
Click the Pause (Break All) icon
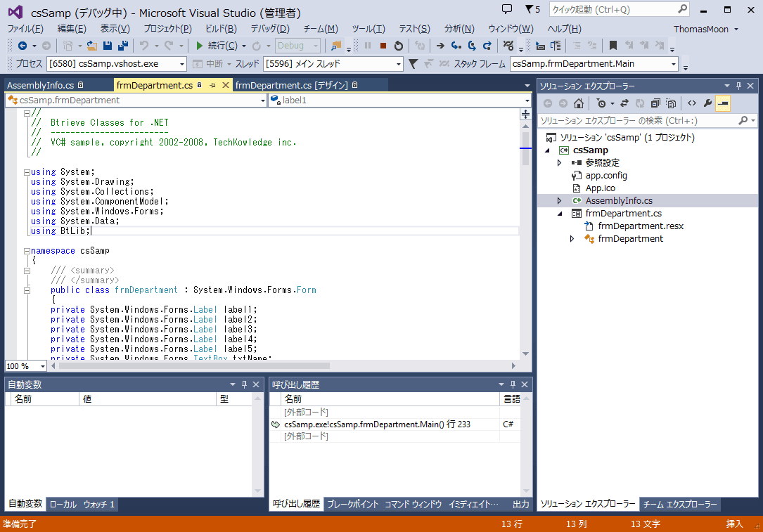tap(368, 46)
